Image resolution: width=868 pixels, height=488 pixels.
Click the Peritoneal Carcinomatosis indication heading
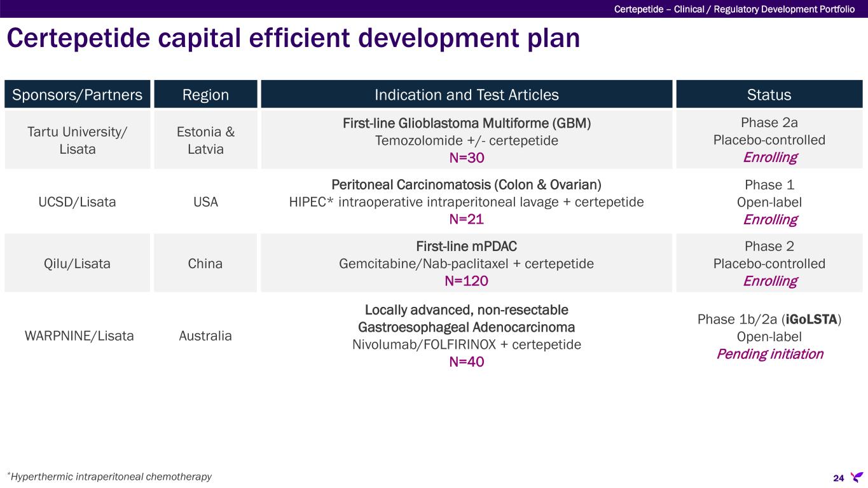466,185
